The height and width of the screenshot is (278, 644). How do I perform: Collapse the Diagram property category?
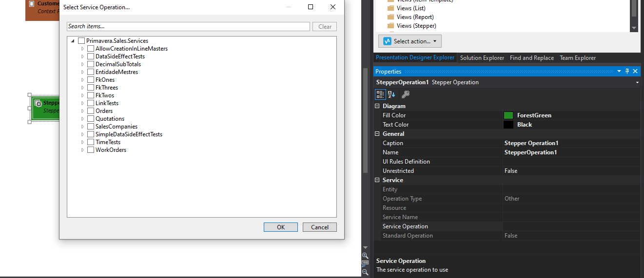(377, 106)
